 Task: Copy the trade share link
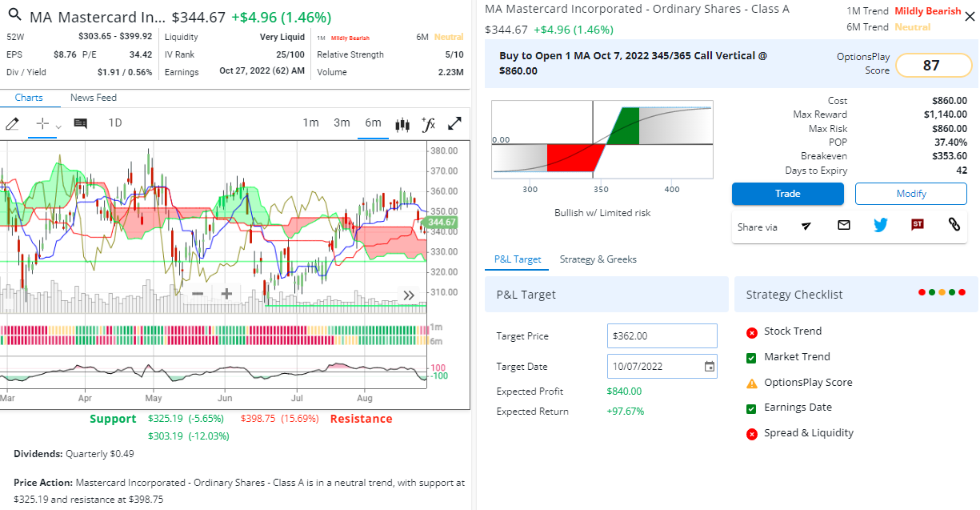tap(954, 225)
